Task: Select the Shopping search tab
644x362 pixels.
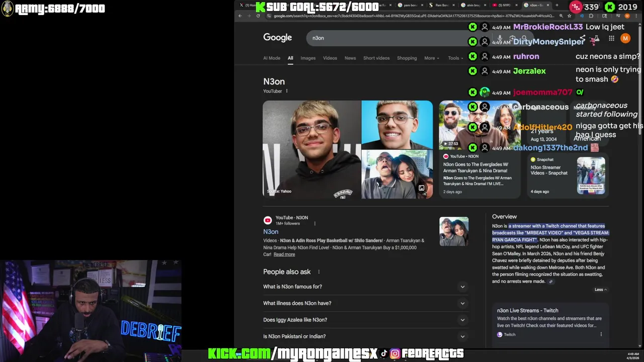Action: coord(407,58)
